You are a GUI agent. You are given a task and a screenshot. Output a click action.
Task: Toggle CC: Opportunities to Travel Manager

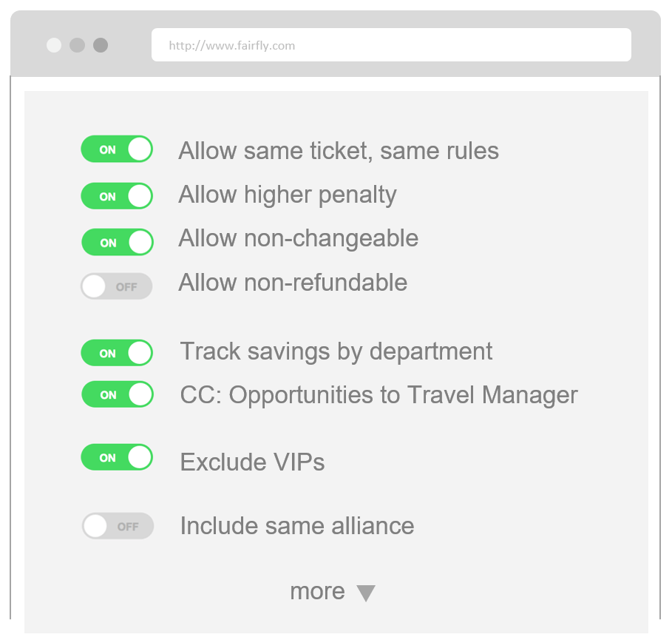click(118, 394)
